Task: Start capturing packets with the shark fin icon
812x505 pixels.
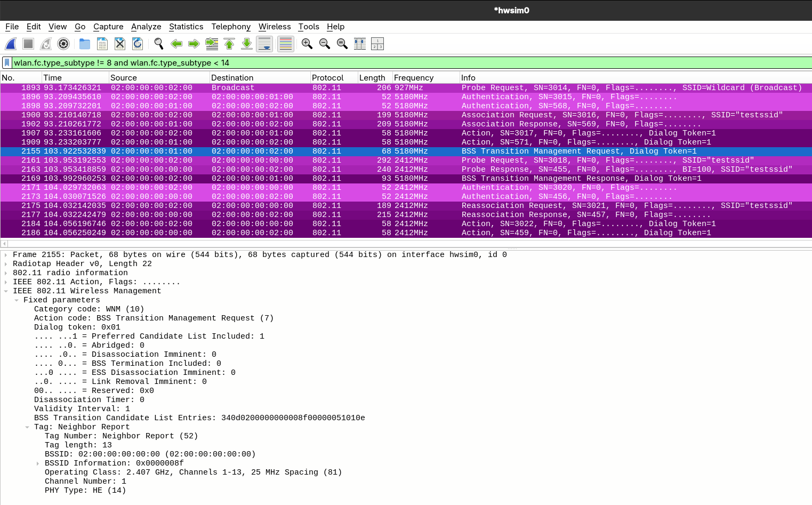Action: pyautogui.click(x=11, y=44)
